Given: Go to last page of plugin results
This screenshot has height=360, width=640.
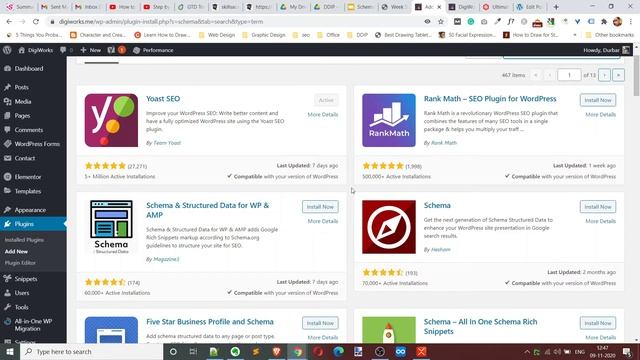Looking at the screenshot, I should pyautogui.click(x=618, y=75).
